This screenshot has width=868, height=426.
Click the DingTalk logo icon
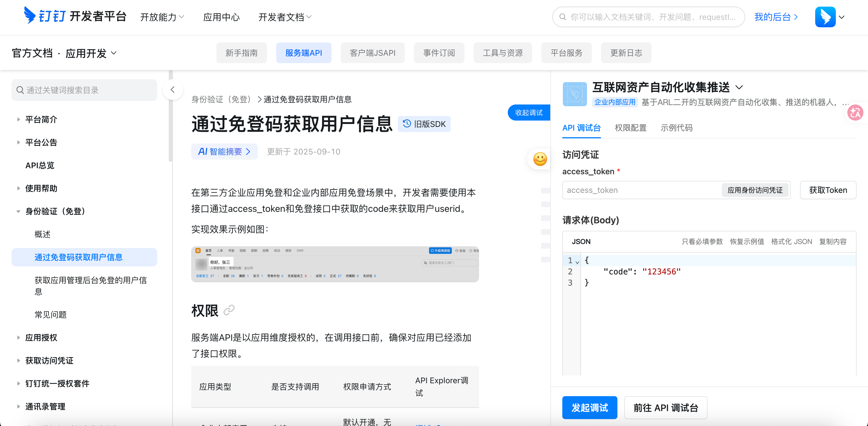point(30,16)
